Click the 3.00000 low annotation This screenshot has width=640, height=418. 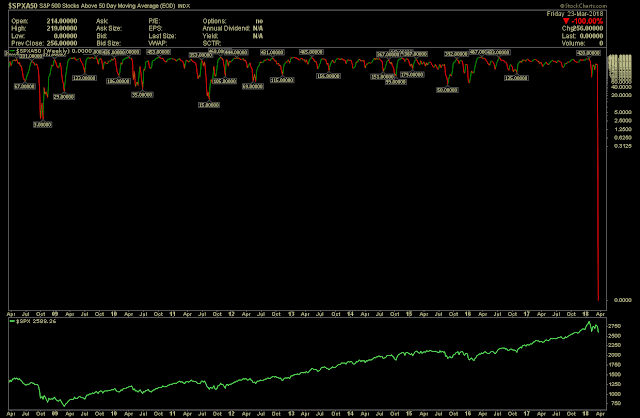(x=42, y=125)
